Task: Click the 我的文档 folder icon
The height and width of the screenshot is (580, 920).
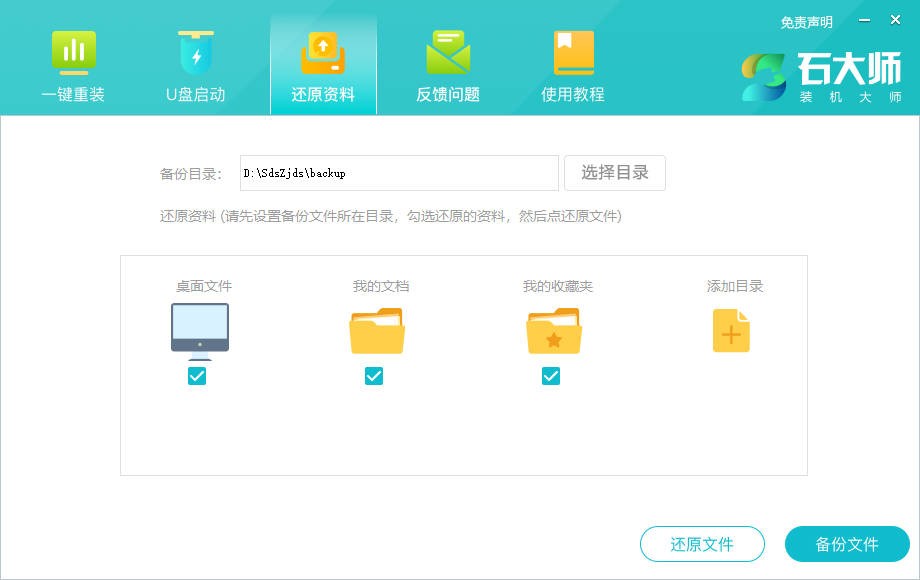Action: pos(377,331)
